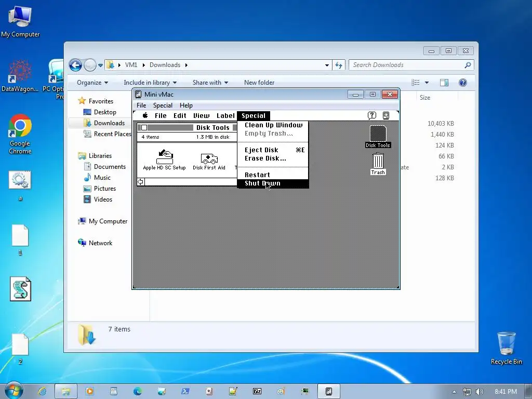The image size is (532, 399).
Task: Click New folder button
Action: [259, 83]
